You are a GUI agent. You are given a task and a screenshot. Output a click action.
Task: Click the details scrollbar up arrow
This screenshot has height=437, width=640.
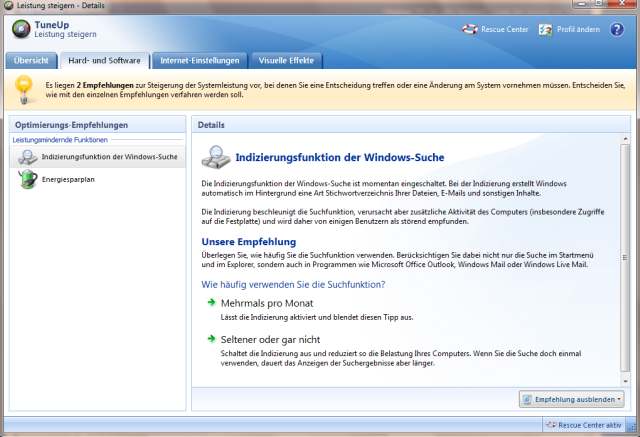coord(625,139)
